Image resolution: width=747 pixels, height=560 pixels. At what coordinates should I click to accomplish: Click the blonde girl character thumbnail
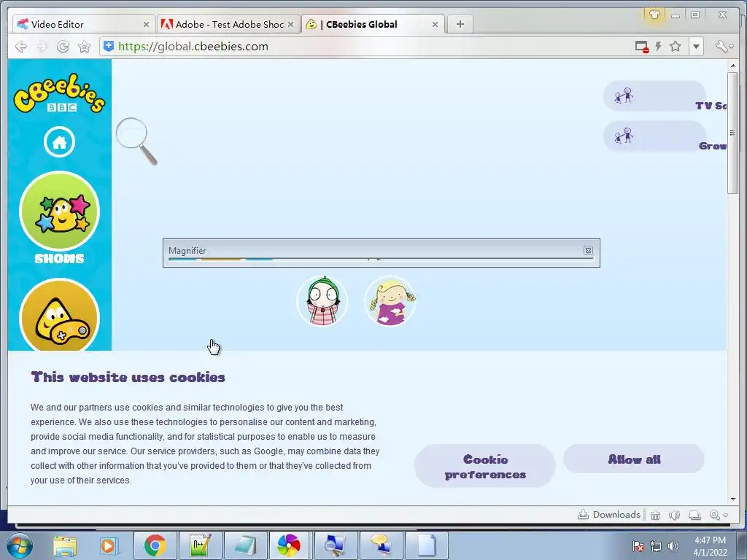tap(390, 301)
